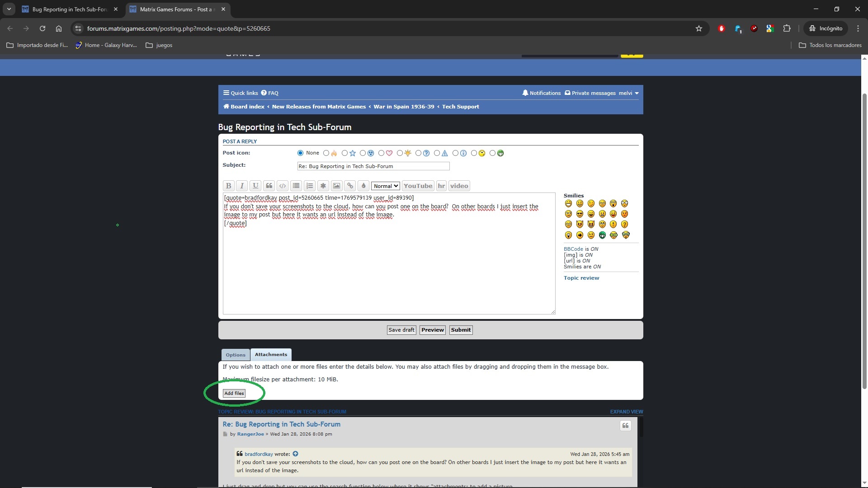
Task: Open the Normal font size dropdown
Action: click(x=385, y=186)
